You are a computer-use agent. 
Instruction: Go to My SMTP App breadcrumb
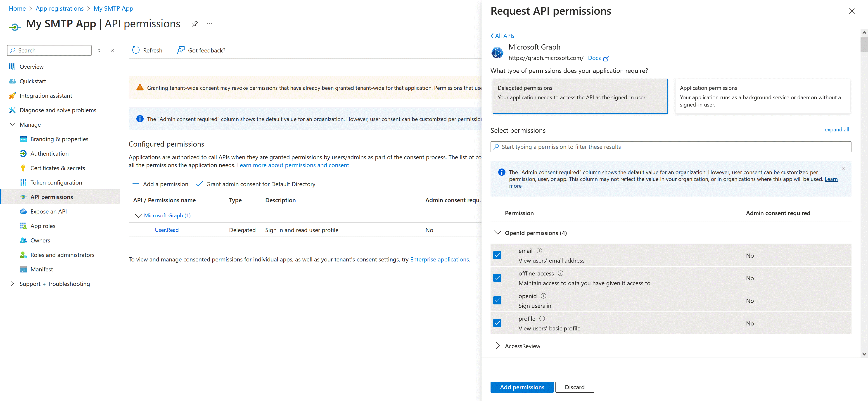113,8
